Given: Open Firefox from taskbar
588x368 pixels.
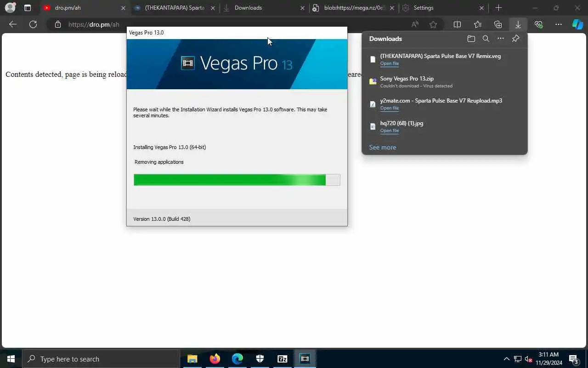Looking at the screenshot, I should (x=215, y=359).
